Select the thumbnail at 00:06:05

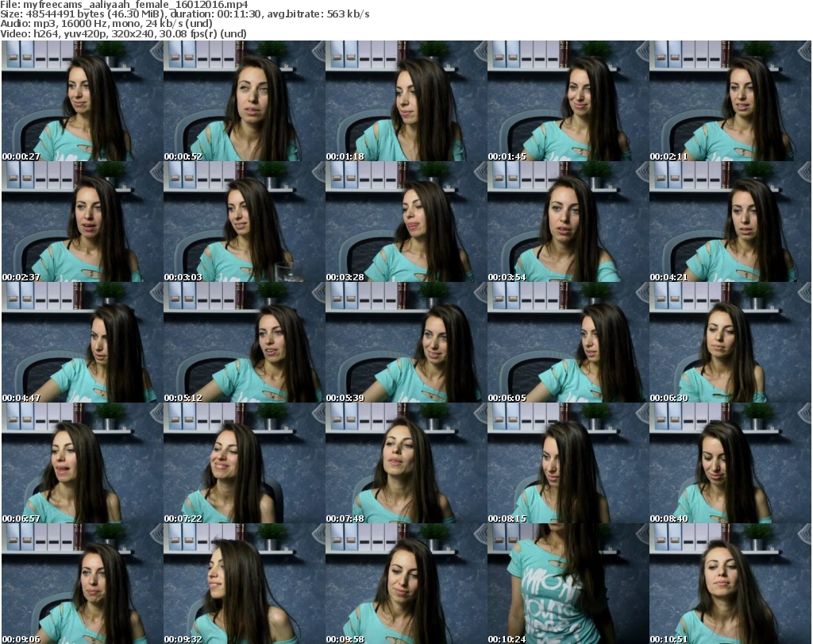point(568,343)
